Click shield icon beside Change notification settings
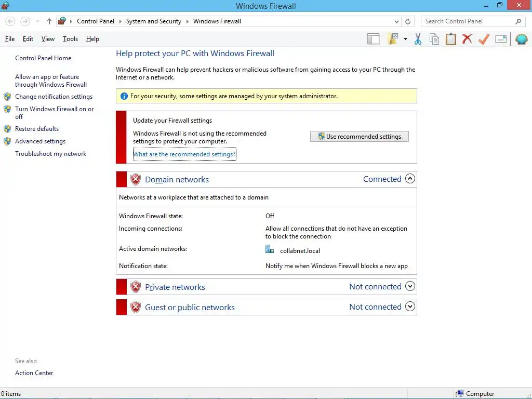The width and height of the screenshot is (532, 399). [x=7, y=97]
